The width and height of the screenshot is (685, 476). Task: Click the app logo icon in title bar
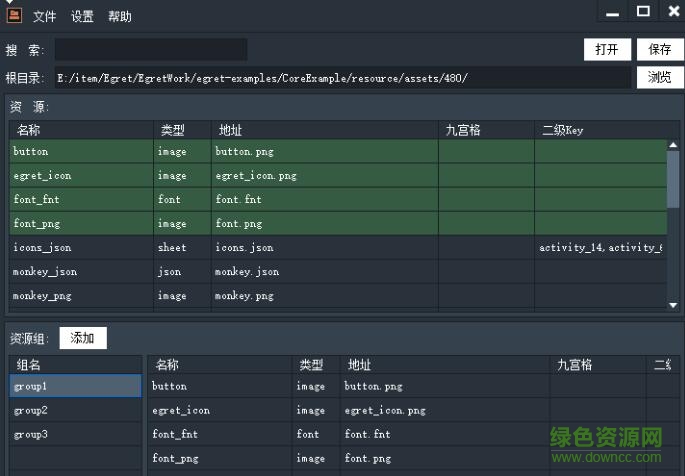(12, 13)
